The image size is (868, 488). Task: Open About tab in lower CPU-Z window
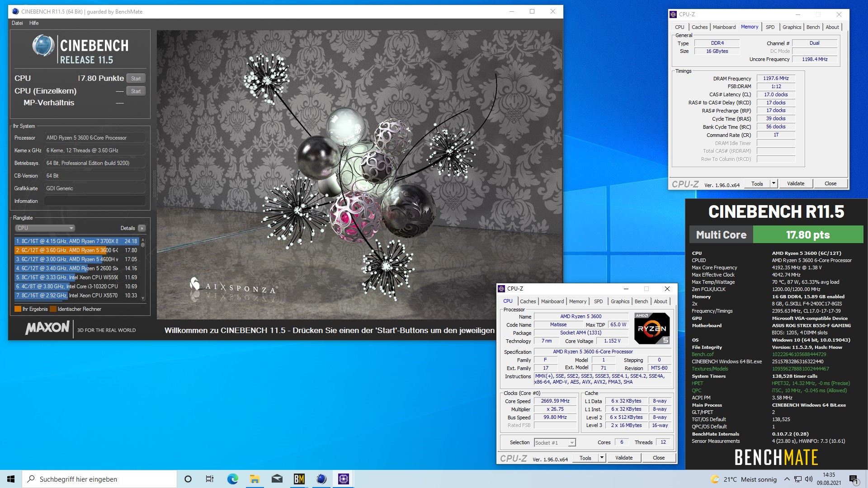click(660, 301)
